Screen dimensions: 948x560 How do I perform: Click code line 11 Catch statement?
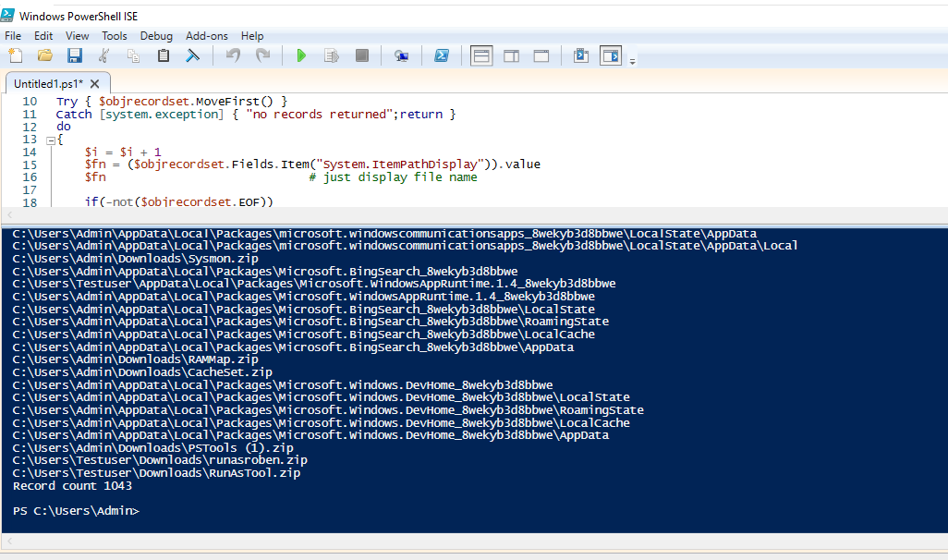pos(256,115)
